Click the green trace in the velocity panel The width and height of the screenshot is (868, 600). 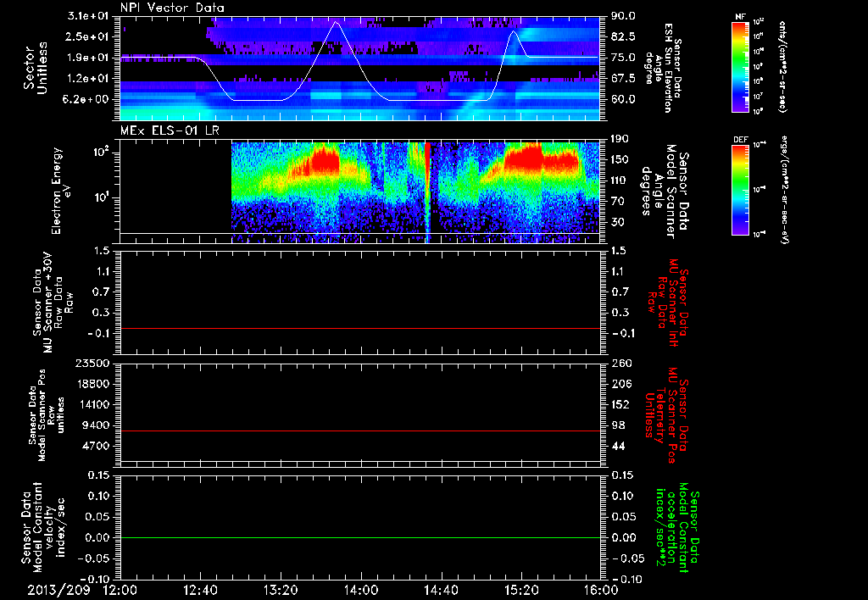[360, 537]
